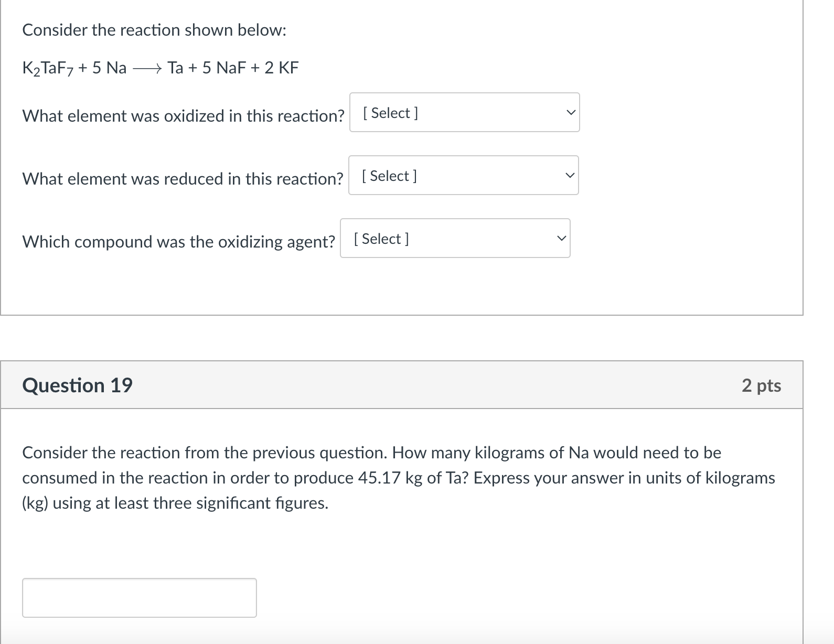Expand the chevron on the reduced element dropdown

click(570, 175)
